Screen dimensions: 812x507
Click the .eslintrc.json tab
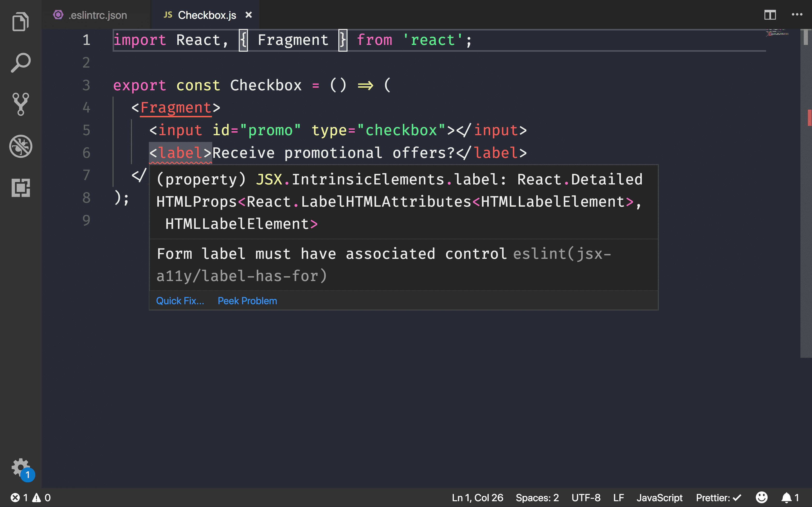click(x=96, y=14)
